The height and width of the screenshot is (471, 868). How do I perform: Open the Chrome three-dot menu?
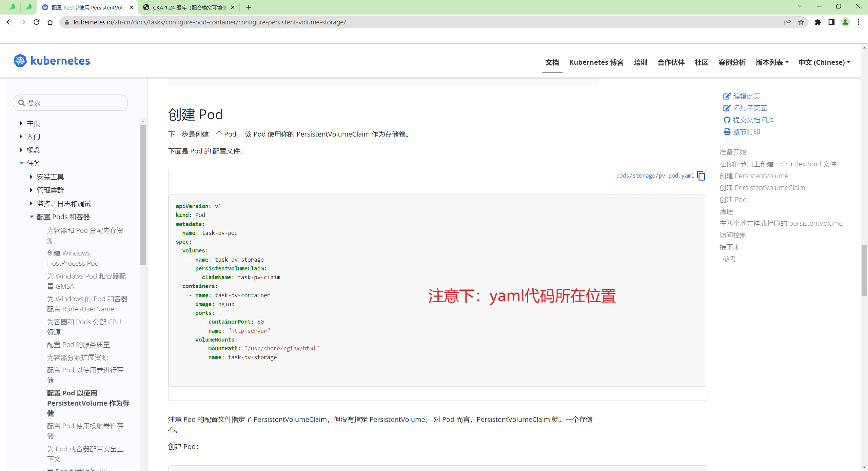coord(859,22)
